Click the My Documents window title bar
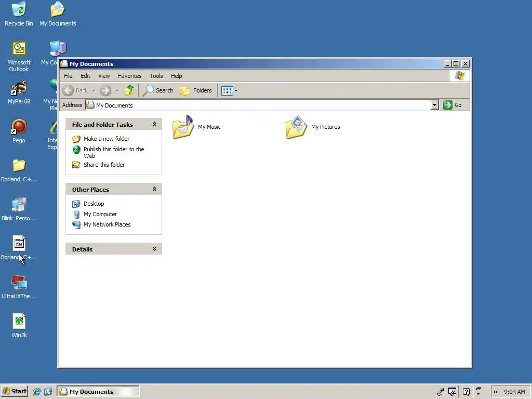Viewport: 532px width, 399px height. click(251, 64)
